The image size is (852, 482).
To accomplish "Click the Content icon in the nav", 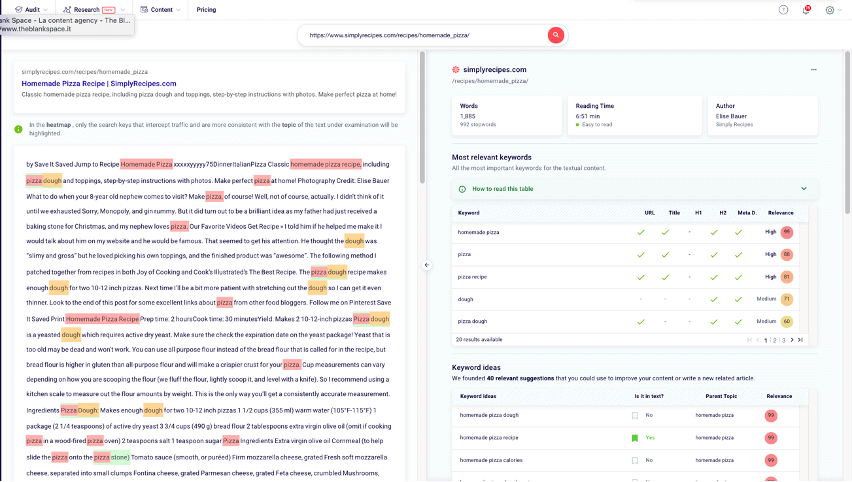I will point(144,10).
